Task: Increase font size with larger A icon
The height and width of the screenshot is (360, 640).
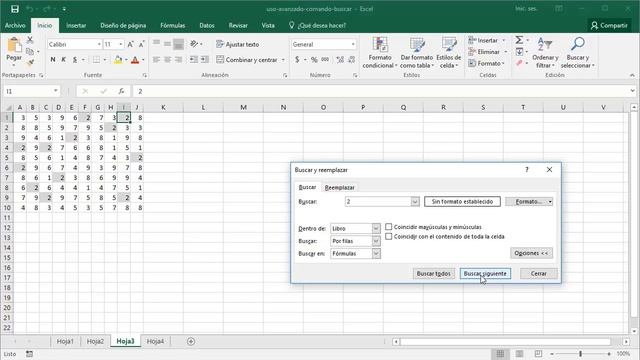Action: 131,44
